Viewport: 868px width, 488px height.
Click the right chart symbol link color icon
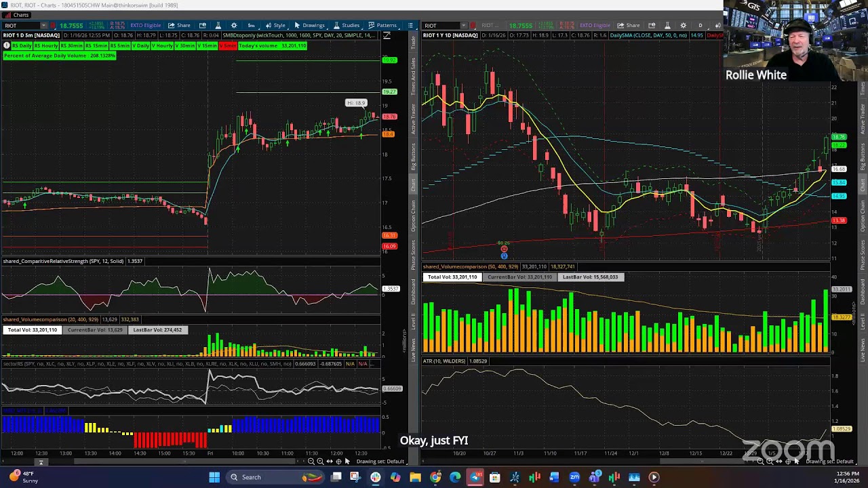[x=473, y=26]
